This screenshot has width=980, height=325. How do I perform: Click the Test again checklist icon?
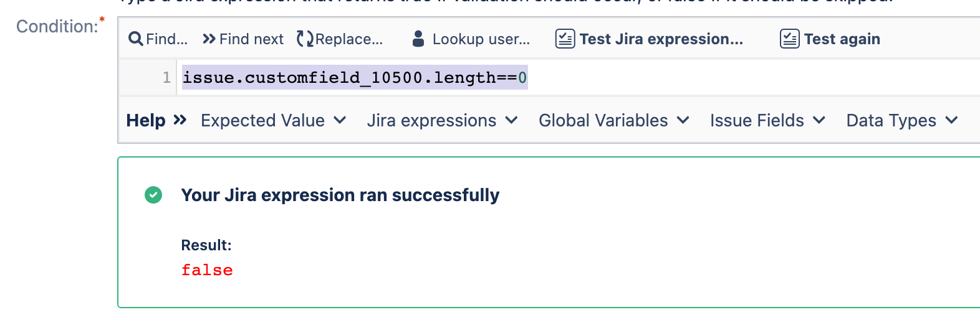click(x=789, y=39)
